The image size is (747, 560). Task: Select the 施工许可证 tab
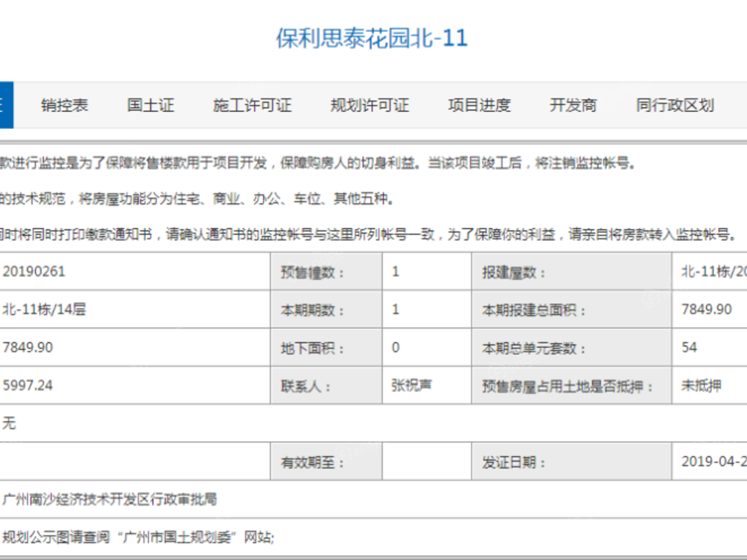(x=252, y=105)
